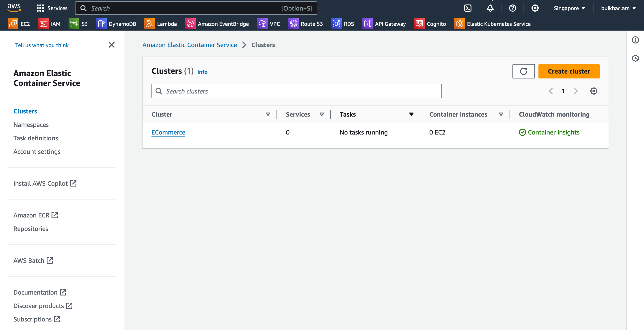The height and width of the screenshot is (330, 644).
Task: Open AWS Batch external link
Action: 33,261
